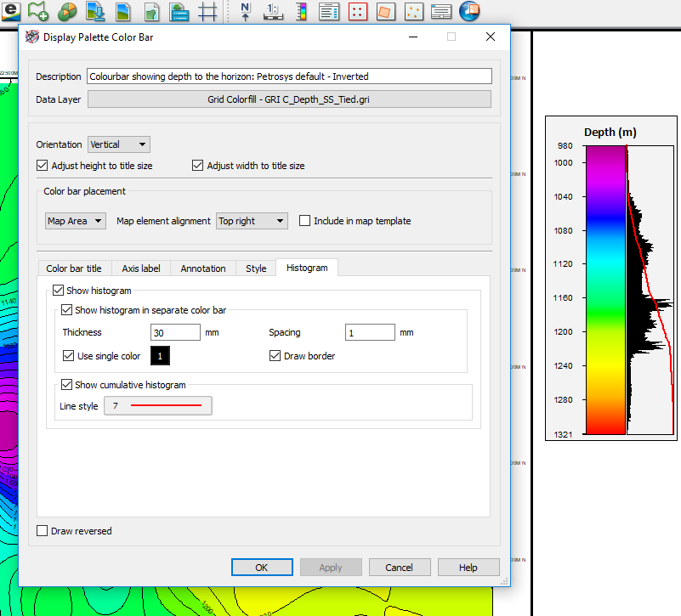681x616 pixels.
Task: Click the add map layer icon
Action: coord(38,12)
